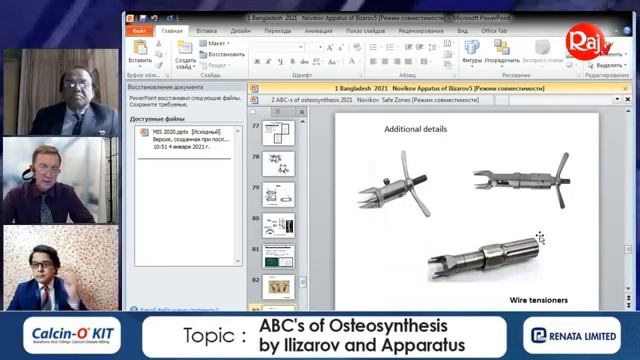
Task: Toggle Align Right paragraph alignment
Action: [397, 62]
